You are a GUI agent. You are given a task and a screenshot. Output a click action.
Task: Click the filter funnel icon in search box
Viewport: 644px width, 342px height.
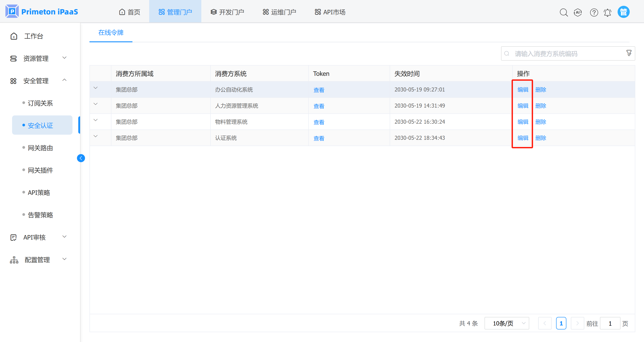629,53
